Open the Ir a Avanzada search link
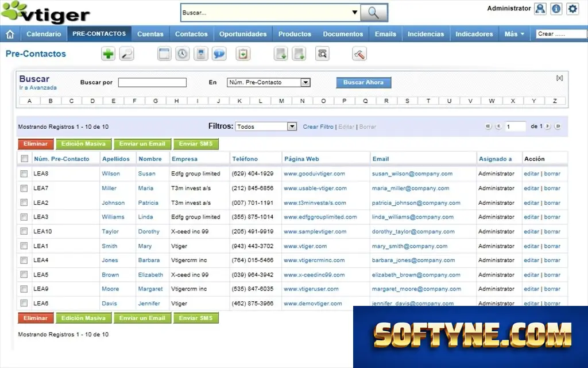588x368 pixels. pos(38,87)
